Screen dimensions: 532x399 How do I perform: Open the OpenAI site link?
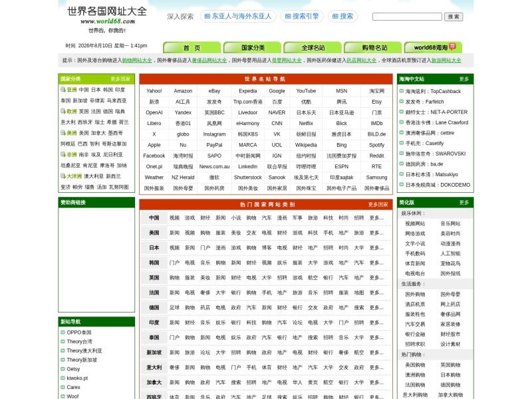point(154,112)
